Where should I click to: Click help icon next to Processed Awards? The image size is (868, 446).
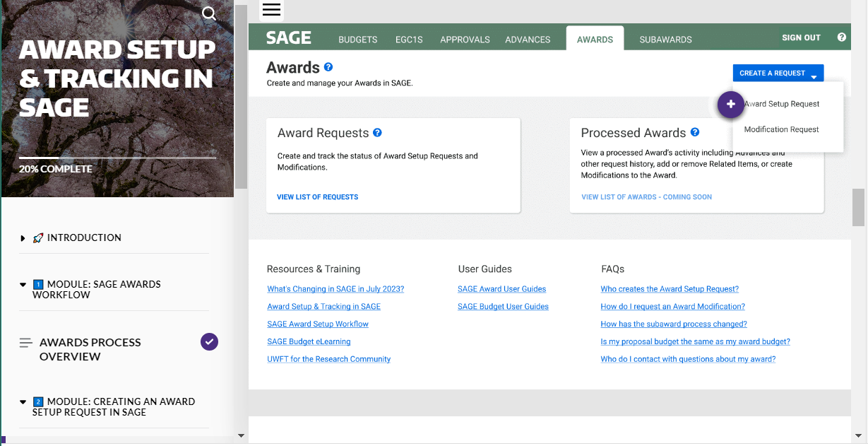694,132
